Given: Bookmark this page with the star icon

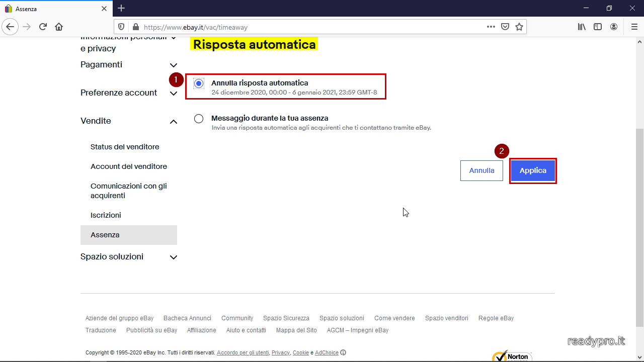Looking at the screenshot, I should (519, 27).
